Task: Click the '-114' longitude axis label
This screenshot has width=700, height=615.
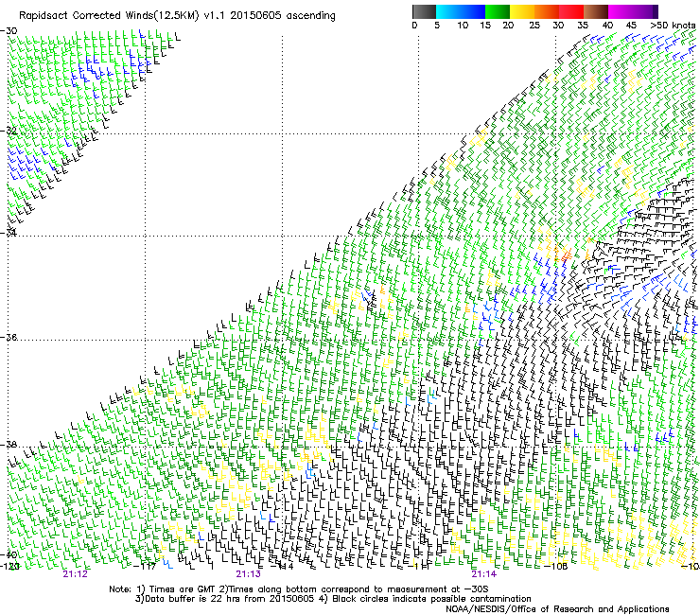Action: click(282, 567)
